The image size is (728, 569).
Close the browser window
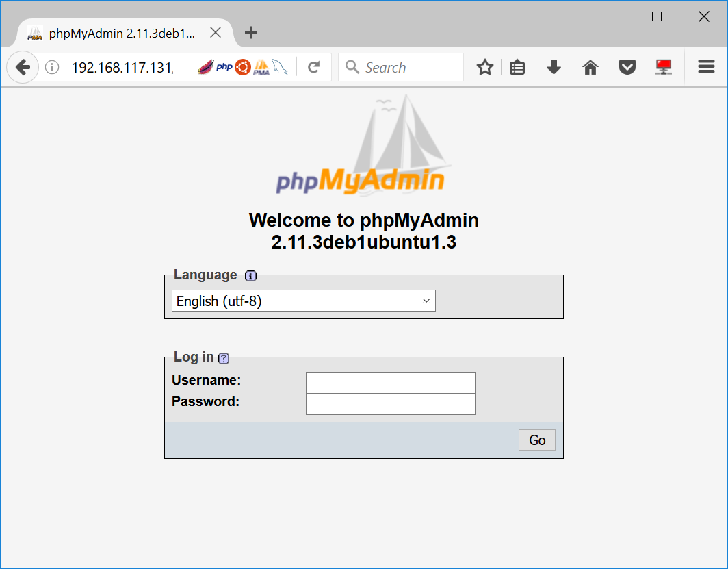tap(704, 16)
